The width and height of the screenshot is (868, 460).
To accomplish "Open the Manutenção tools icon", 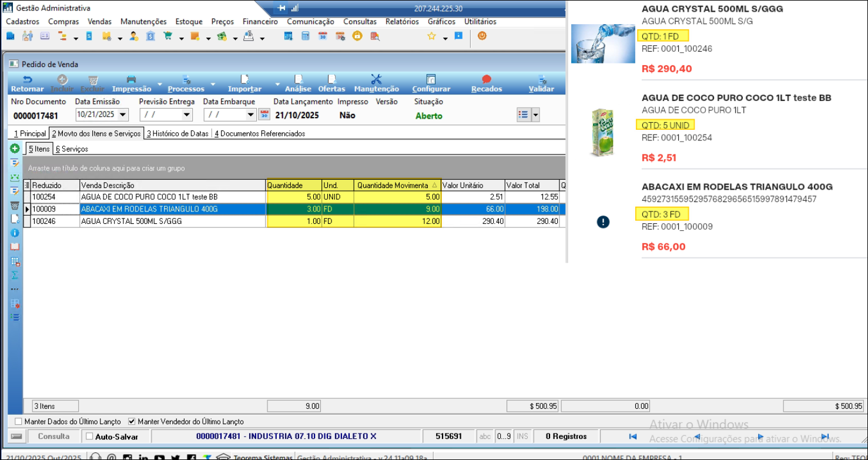I will [x=376, y=80].
